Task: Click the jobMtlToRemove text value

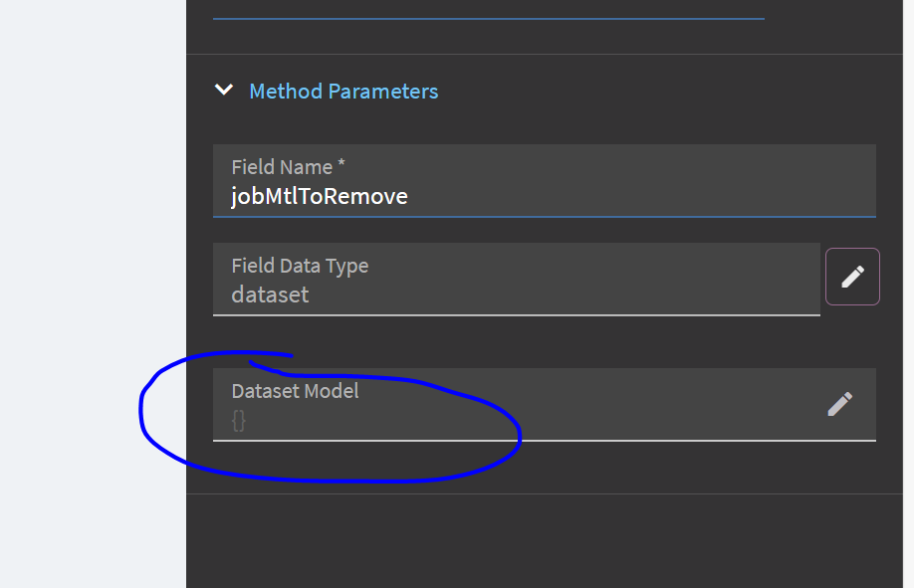Action: click(x=320, y=196)
